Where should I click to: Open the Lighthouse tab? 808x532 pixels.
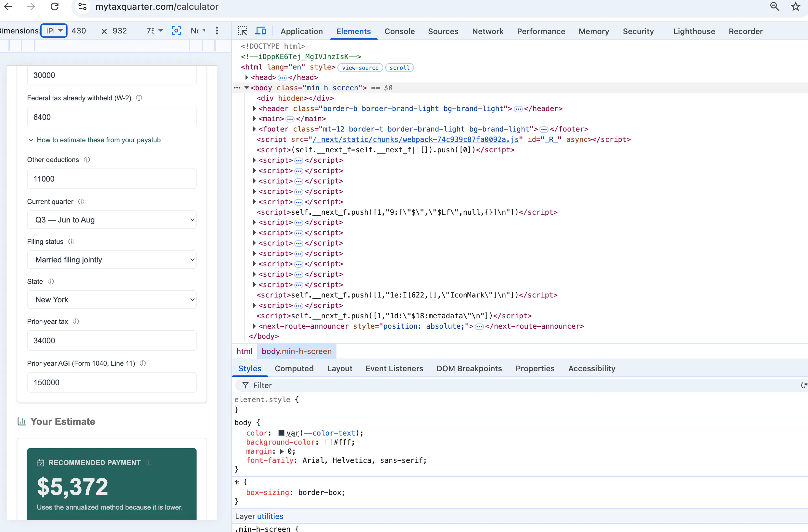pyautogui.click(x=694, y=31)
